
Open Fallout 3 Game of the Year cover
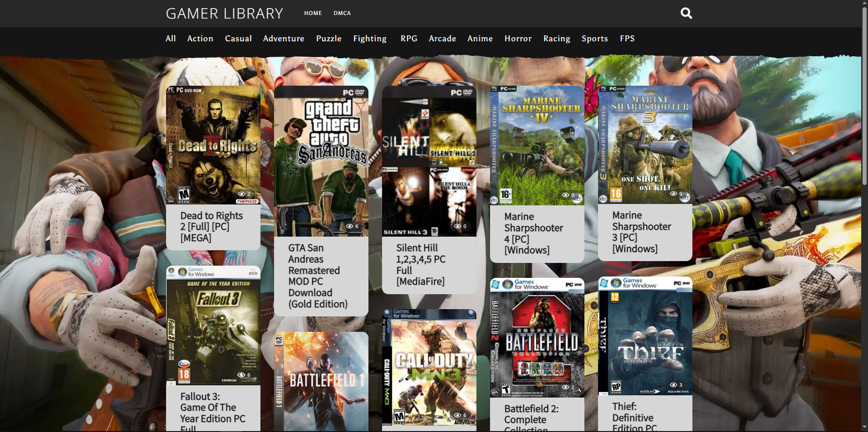point(213,325)
